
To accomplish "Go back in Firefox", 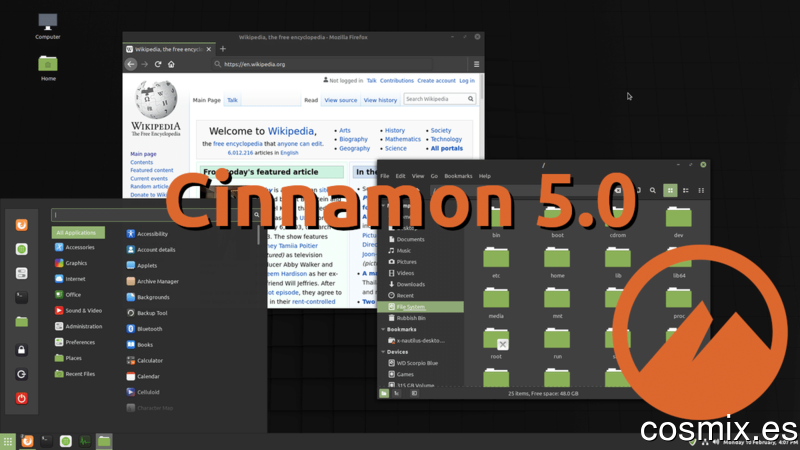I will coord(131,64).
